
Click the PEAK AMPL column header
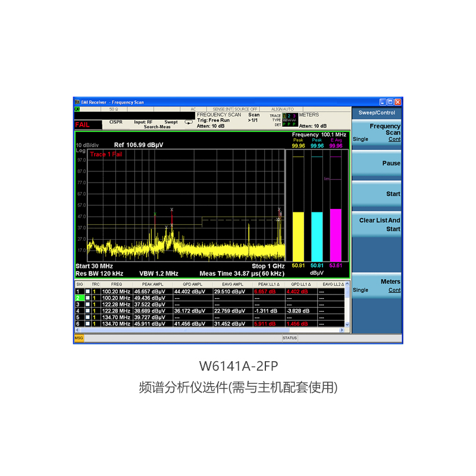153,284
